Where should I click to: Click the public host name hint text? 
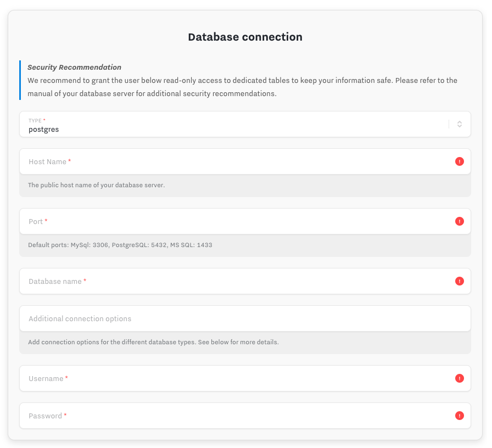tap(96, 185)
